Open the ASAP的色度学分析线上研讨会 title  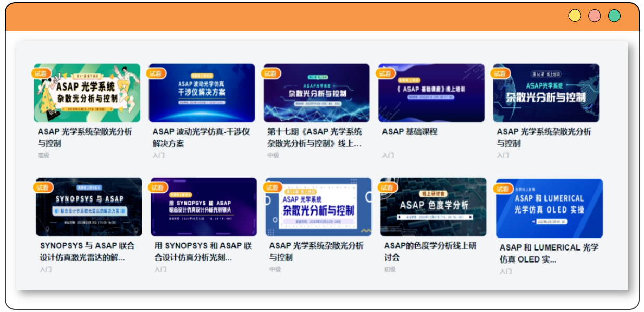tap(430, 252)
